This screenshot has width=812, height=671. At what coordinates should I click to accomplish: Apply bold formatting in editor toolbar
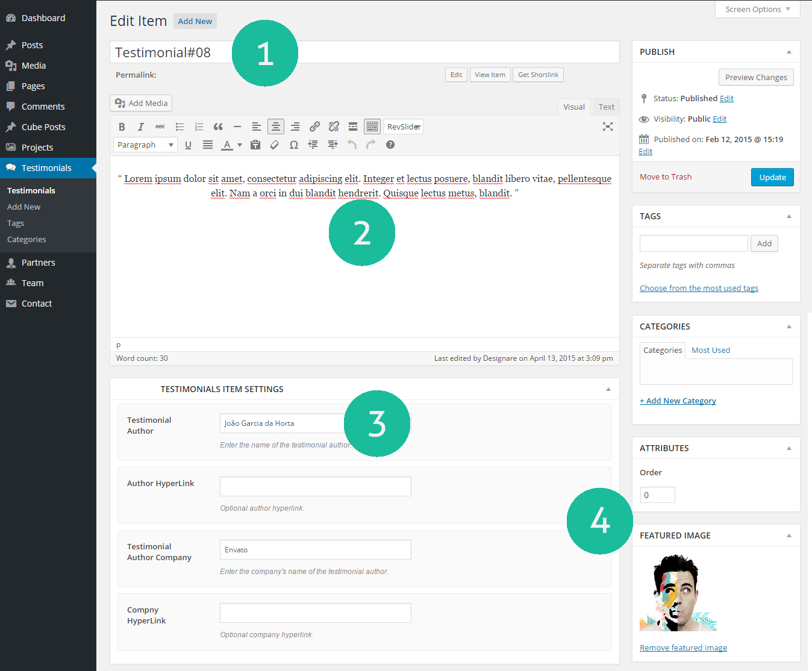122,126
